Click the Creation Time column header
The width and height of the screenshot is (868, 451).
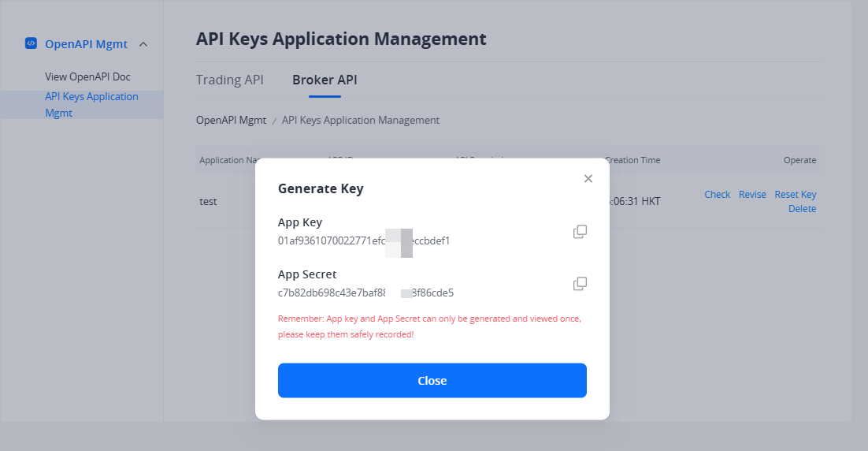click(x=632, y=160)
